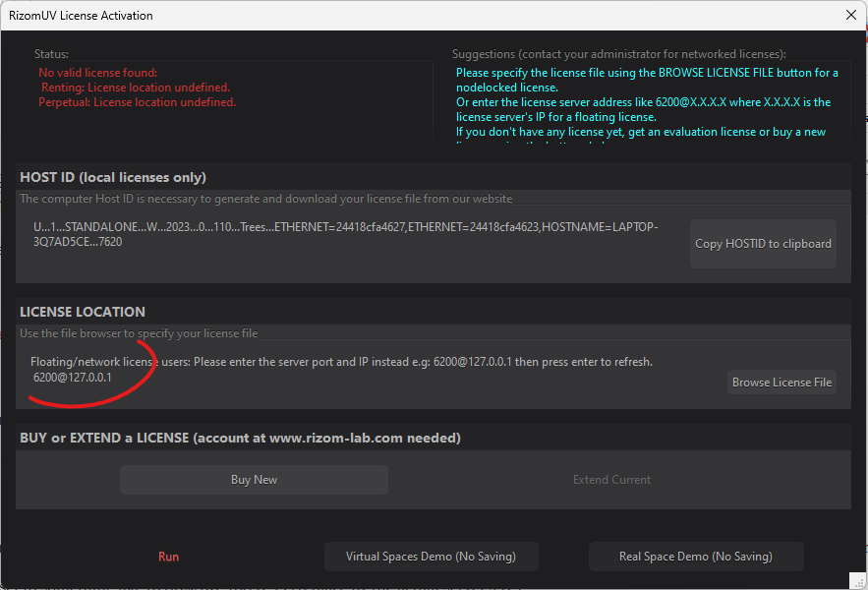This screenshot has height=590, width=868.
Task: Launch Real Space Demo (No Saving)
Action: tap(696, 557)
